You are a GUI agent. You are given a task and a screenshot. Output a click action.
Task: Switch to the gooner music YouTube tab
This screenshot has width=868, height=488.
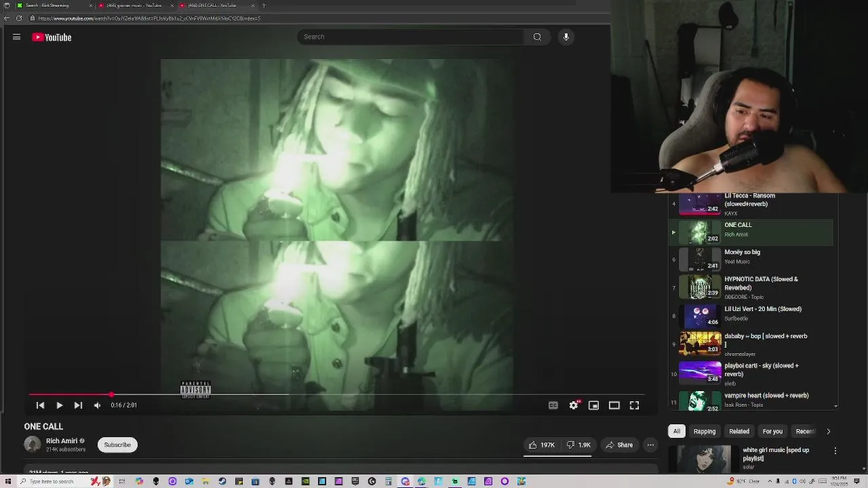[134, 5]
